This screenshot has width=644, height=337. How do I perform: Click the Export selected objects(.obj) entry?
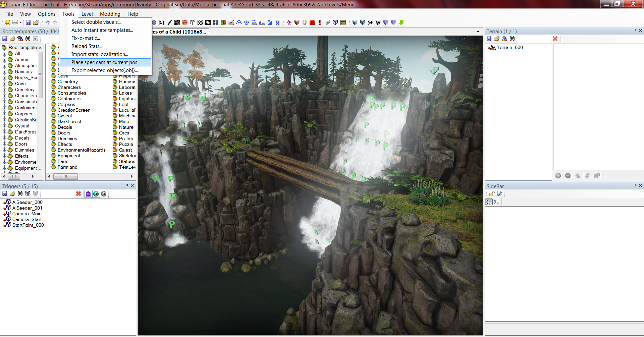click(105, 70)
